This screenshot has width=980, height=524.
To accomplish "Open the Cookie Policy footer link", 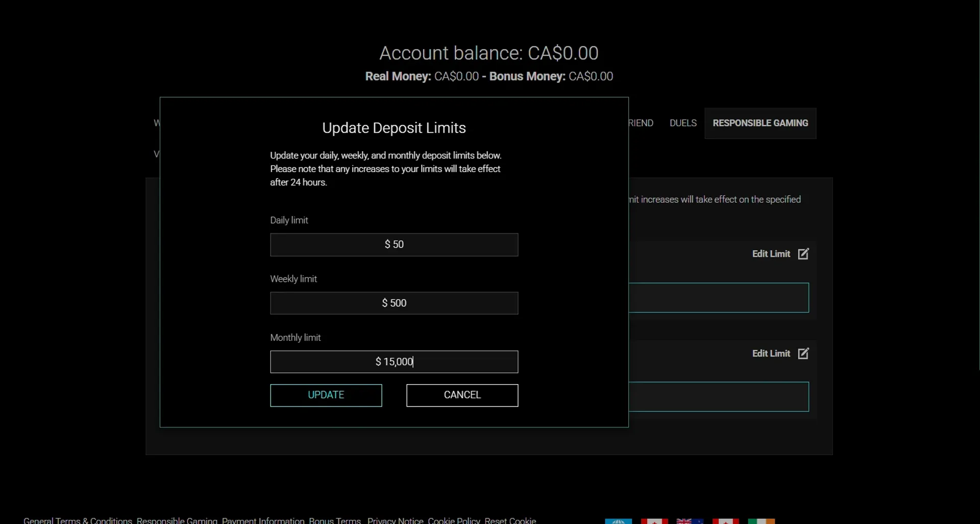I will [454, 520].
